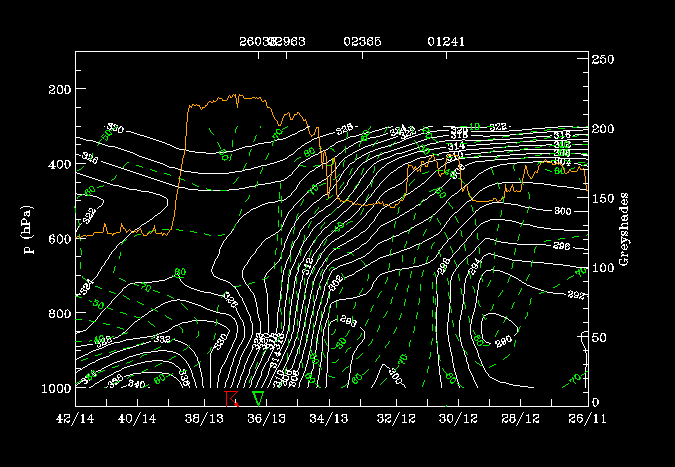
Task: Click the red K front marker
Action: 232,398
